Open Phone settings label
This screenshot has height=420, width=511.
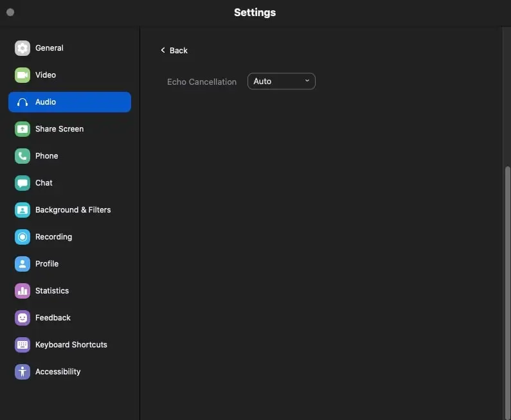[47, 156]
